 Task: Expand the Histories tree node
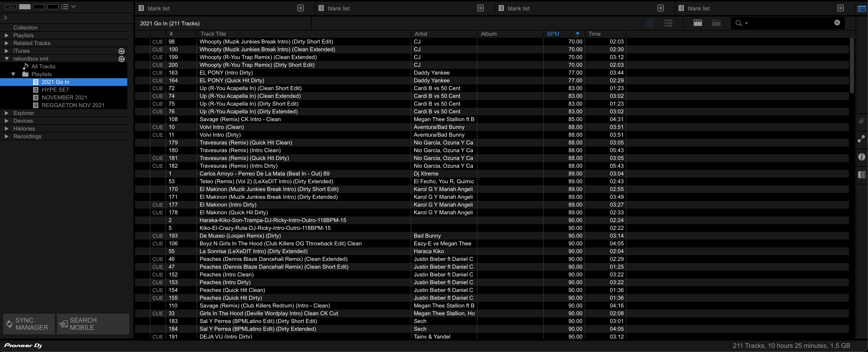6,128
